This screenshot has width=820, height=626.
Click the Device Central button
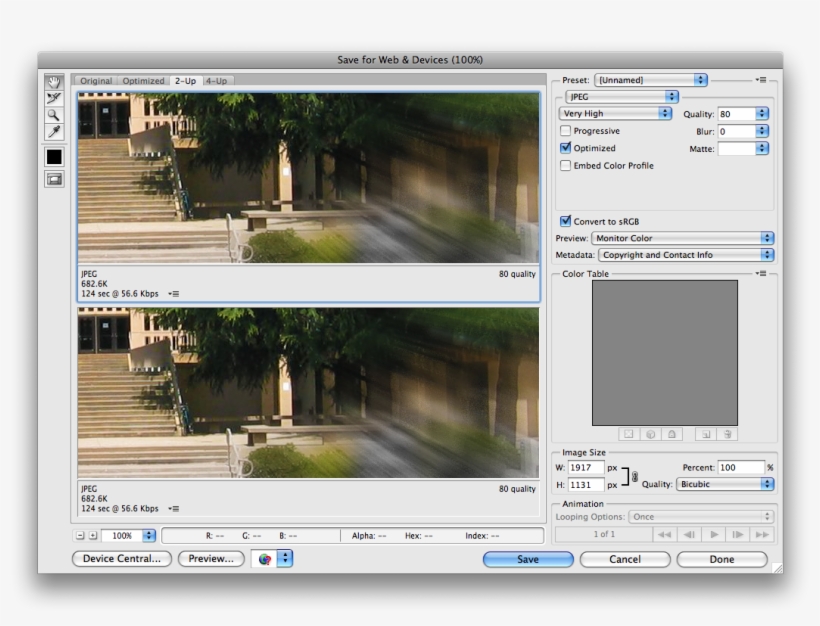(122, 559)
